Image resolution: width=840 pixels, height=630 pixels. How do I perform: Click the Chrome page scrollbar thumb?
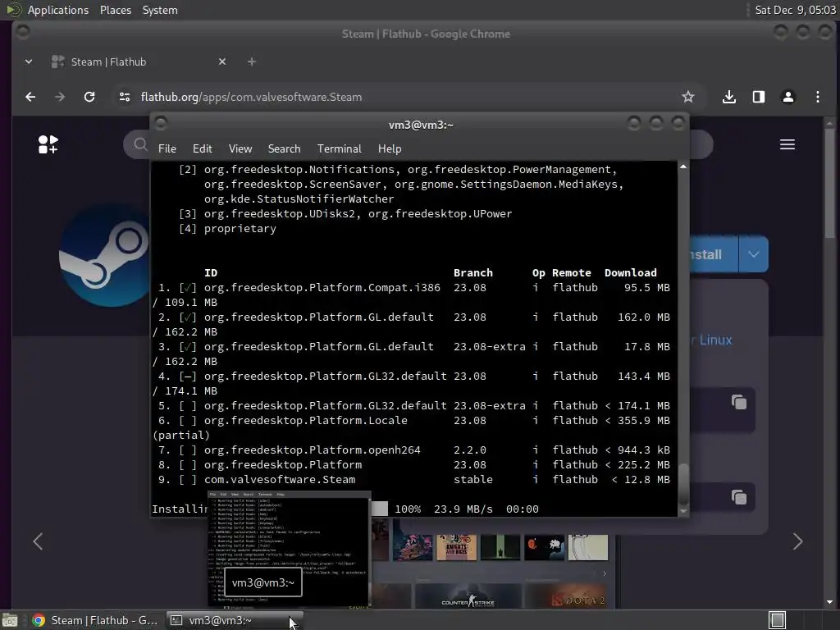[830, 182]
